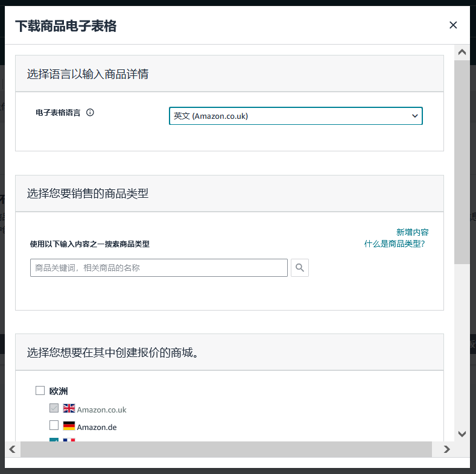Screen dimensions: 476x474
Task: Click the 欧洲 region label
Action: tap(59, 391)
